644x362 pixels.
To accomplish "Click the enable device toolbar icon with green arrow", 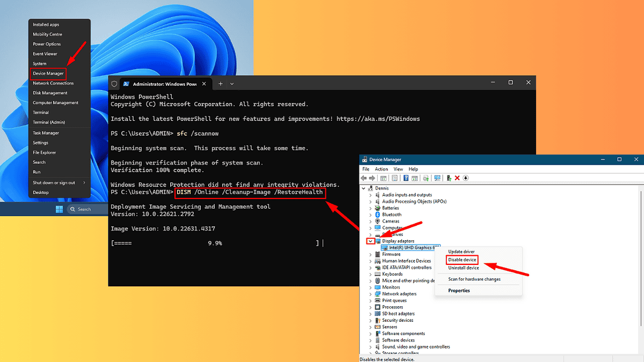I will [449, 178].
